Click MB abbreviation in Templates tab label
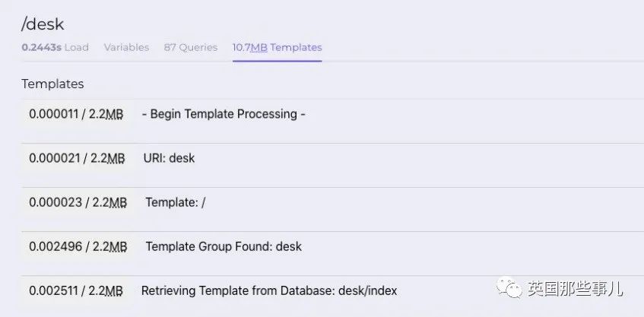 point(259,48)
